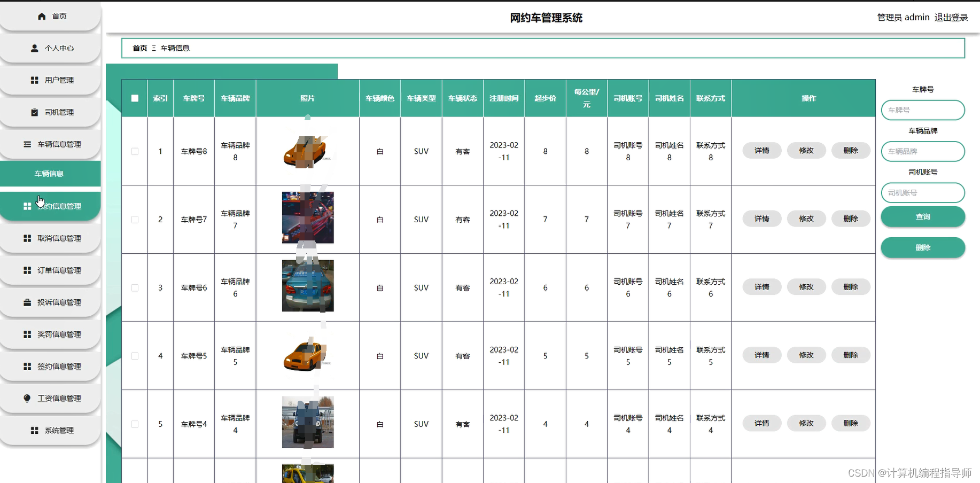Screen dimensions: 980x483
Task: Focus the 车牌号 search input field
Action: 923,110
